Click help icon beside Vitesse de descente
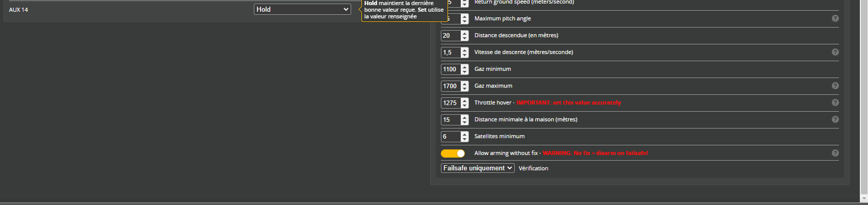 tap(835, 52)
